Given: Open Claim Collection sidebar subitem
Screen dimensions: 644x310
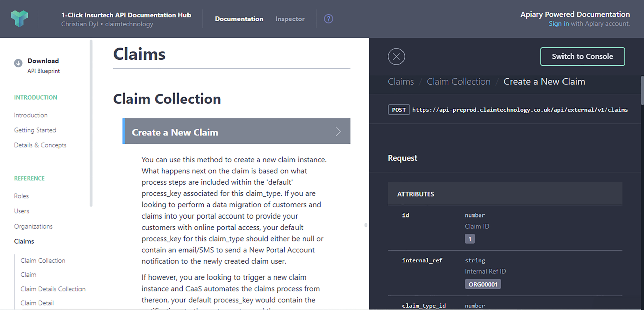Looking at the screenshot, I should [x=43, y=261].
